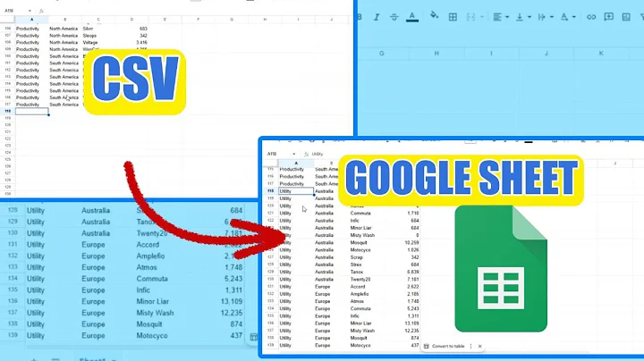Click '1,710' value in Google Sheet panel
Viewport: 644px width, 361px height.
click(x=412, y=214)
